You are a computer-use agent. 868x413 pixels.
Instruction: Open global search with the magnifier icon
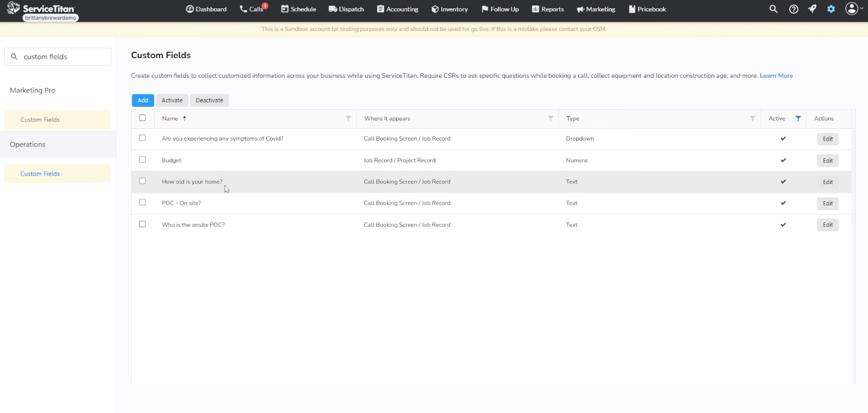[773, 9]
